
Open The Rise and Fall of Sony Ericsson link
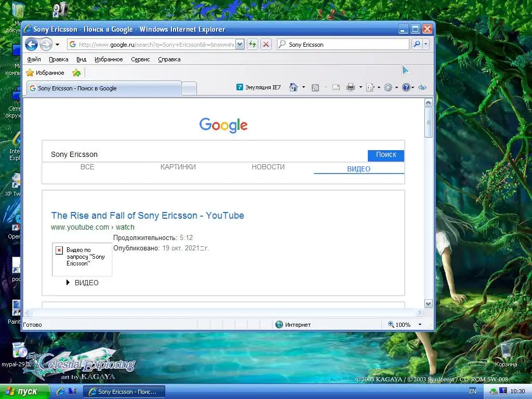pos(148,216)
